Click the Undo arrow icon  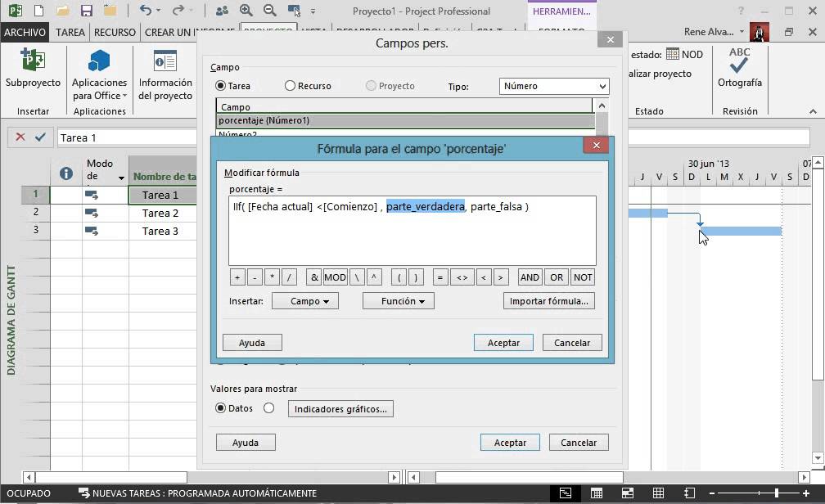coord(146,10)
